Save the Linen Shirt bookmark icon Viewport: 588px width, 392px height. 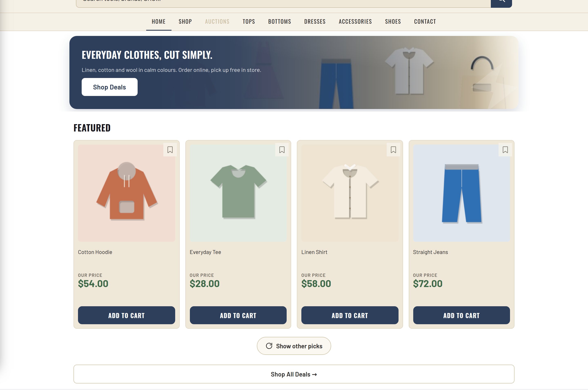(393, 150)
